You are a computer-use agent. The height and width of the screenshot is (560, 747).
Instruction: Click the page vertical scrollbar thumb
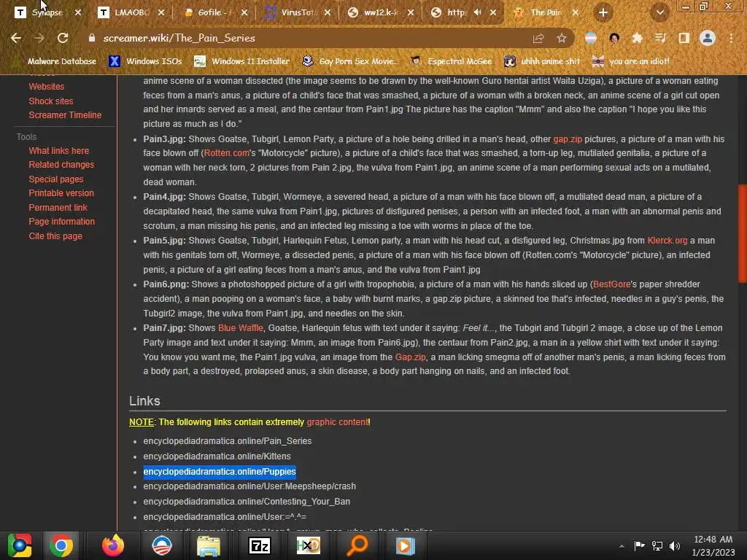[742, 233]
